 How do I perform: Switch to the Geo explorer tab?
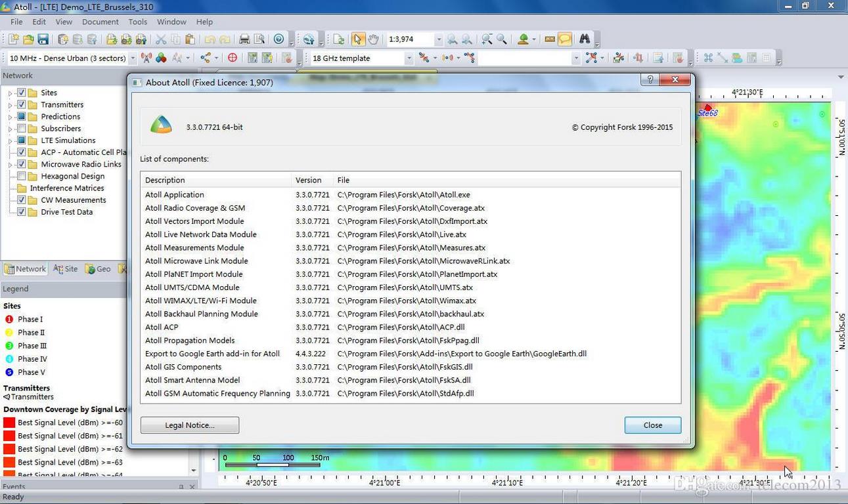(x=99, y=269)
